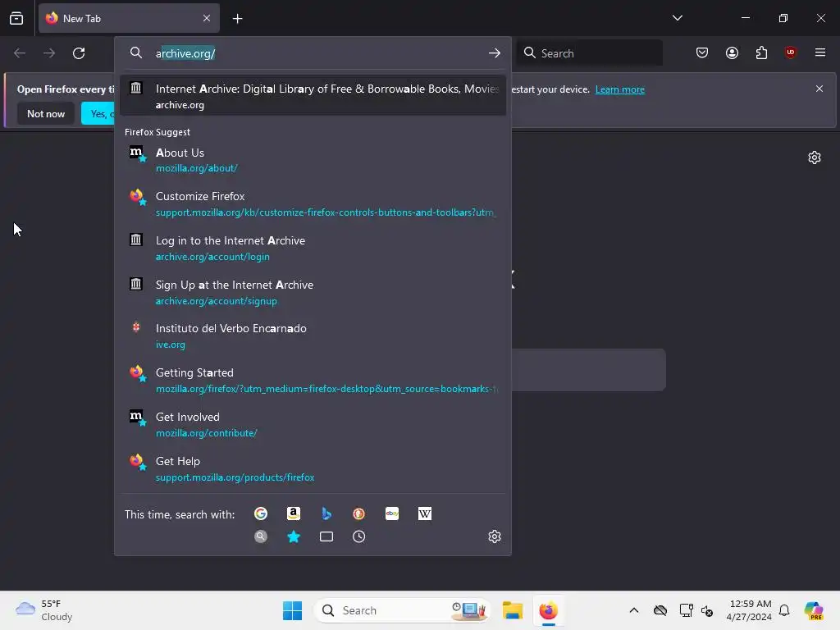
Task: Open the weather widget showing 55°F Cloudy
Action: (44, 610)
